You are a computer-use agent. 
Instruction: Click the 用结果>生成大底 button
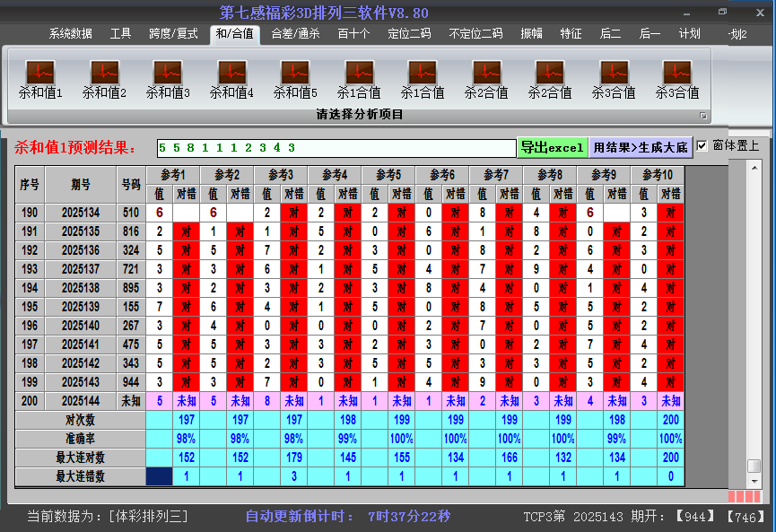coord(641,147)
